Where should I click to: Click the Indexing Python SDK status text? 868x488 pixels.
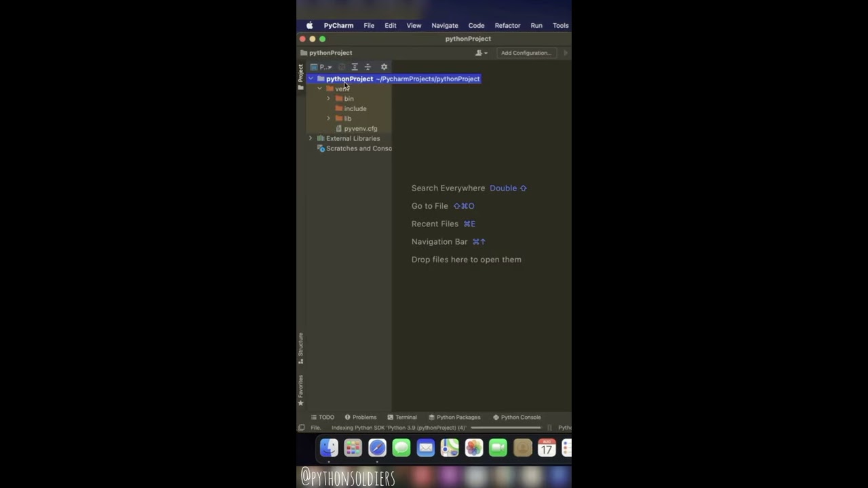click(399, 428)
